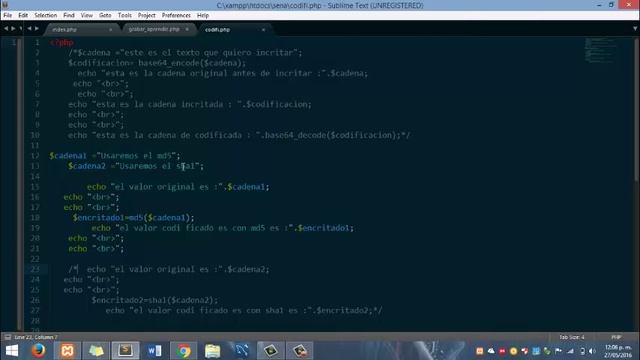Open the green screen-recorder taskbar icon

(x=270, y=351)
